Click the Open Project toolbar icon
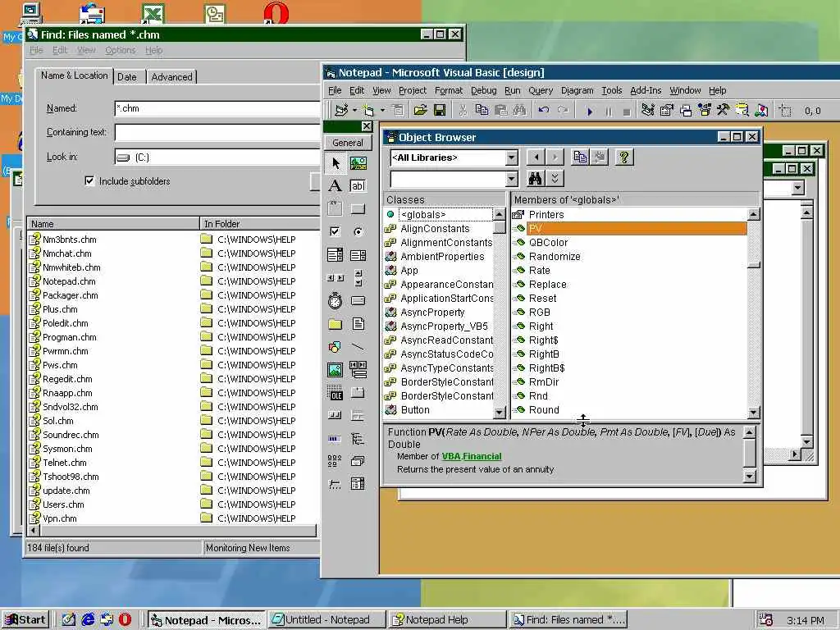This screenshot has height=630, width=840. pyautogui.click(x=421, y=111)
